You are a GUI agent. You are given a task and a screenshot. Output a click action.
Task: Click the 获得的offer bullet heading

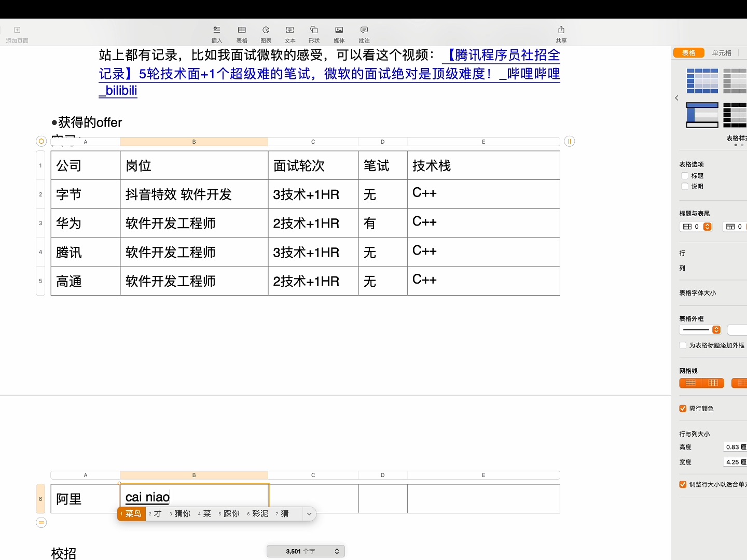pyautogui.click(x=87, y=122)
